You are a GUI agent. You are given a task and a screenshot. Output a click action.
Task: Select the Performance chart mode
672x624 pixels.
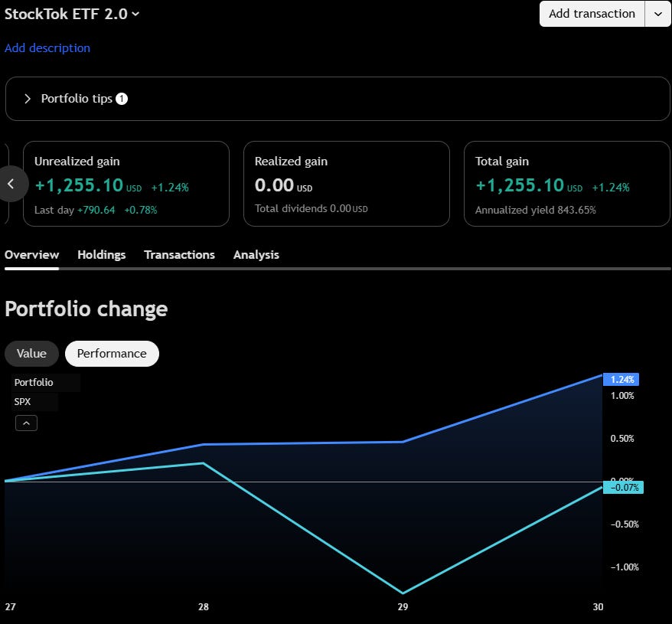pos(112,354)
